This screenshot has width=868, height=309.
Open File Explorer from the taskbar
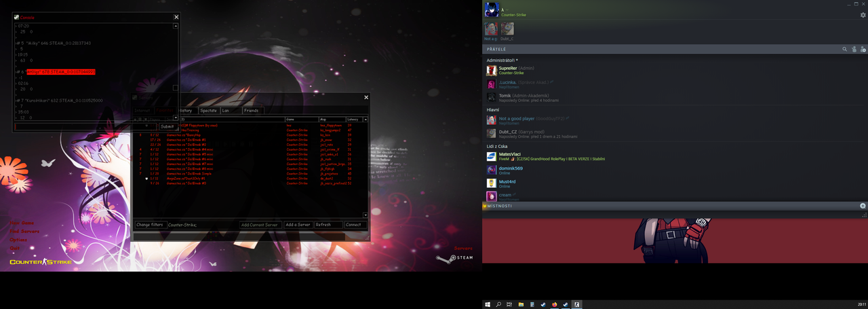521,304
